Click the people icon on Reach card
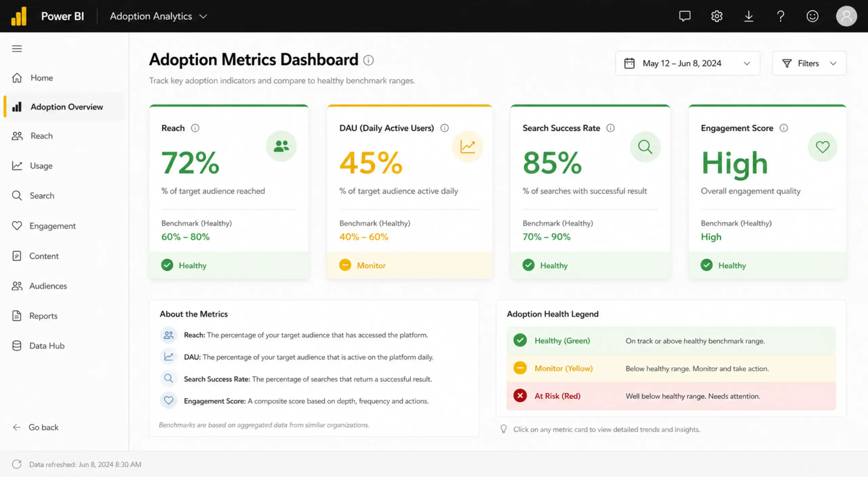 click(281, 146)
